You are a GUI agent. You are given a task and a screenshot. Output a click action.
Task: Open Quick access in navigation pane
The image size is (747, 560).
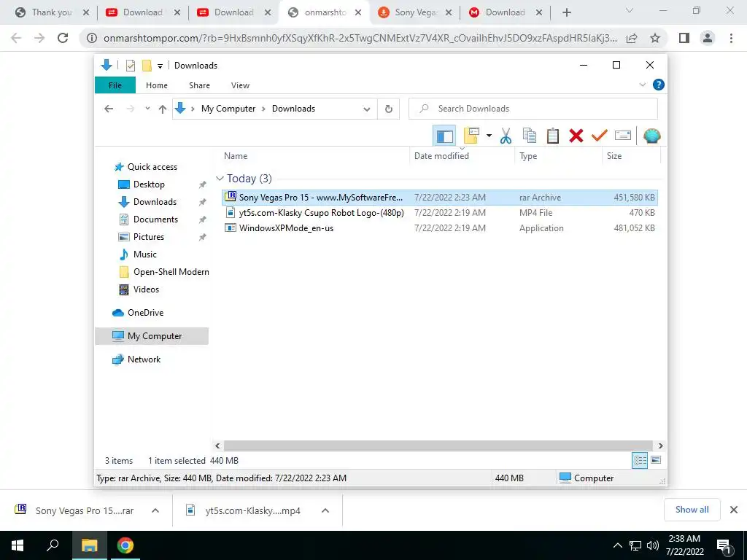[x=152, y=167]
